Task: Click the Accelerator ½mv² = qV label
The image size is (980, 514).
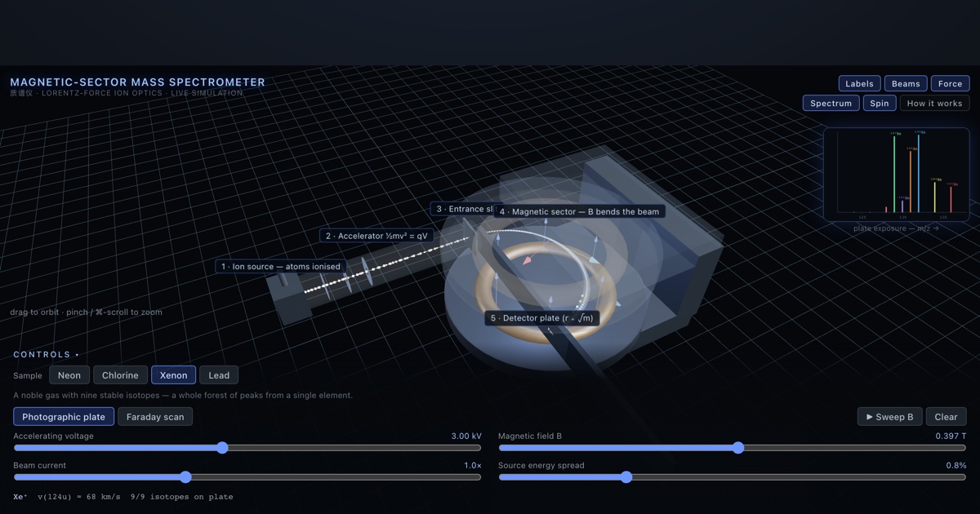Action: click(376, 236)
